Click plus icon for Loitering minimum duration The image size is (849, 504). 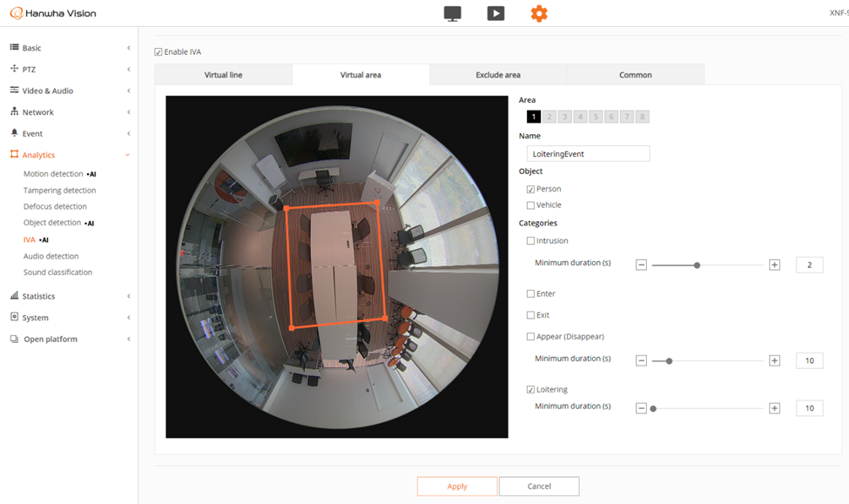coord(774,408)
